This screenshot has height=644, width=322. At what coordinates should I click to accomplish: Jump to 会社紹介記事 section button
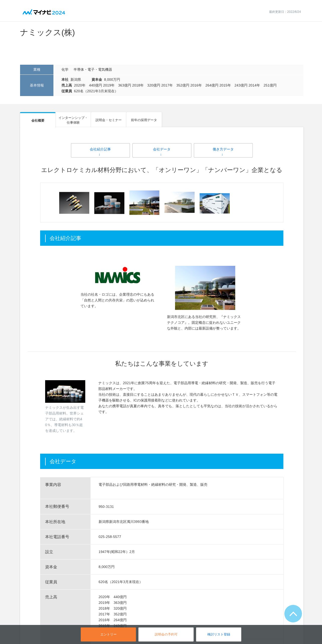pyautogui.click(x=100, y=150)
